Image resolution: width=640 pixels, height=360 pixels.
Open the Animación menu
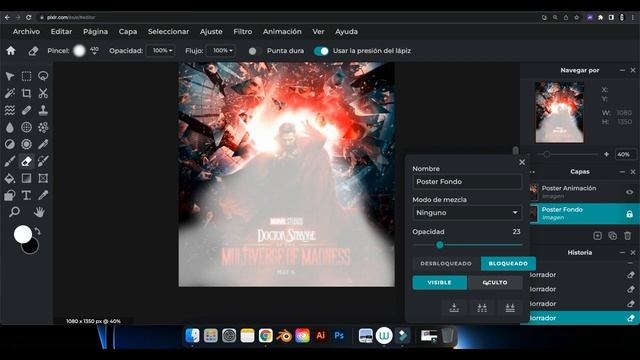pyautogui.click(x=282, y=31)
